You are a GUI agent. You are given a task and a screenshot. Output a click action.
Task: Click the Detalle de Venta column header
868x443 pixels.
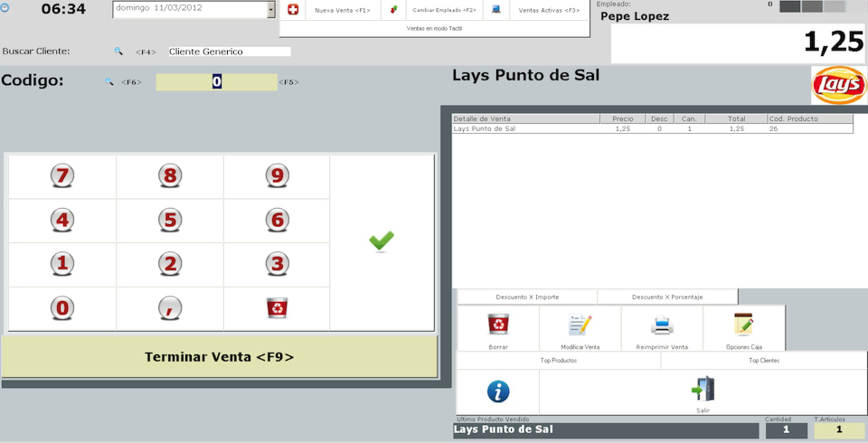[x=526, y=119]
